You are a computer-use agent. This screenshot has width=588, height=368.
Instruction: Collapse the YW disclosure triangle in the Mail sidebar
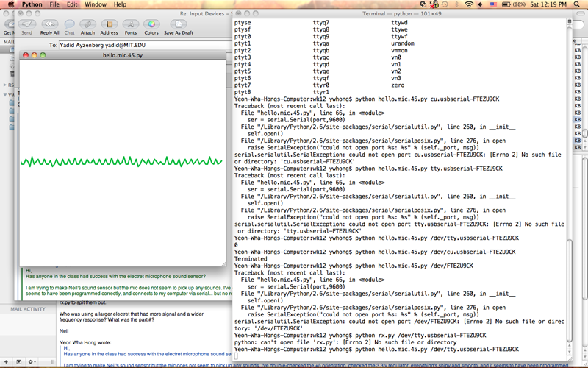click(x=5, y=95)
